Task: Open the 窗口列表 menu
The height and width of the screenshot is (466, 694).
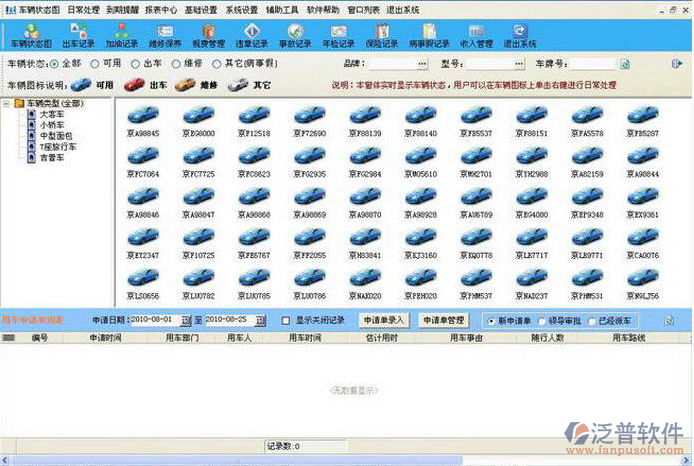Action: point(363,10)
